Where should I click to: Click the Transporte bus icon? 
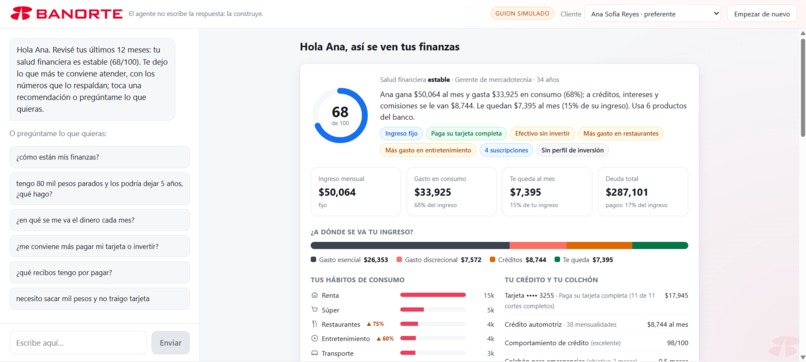click(315, 353)
